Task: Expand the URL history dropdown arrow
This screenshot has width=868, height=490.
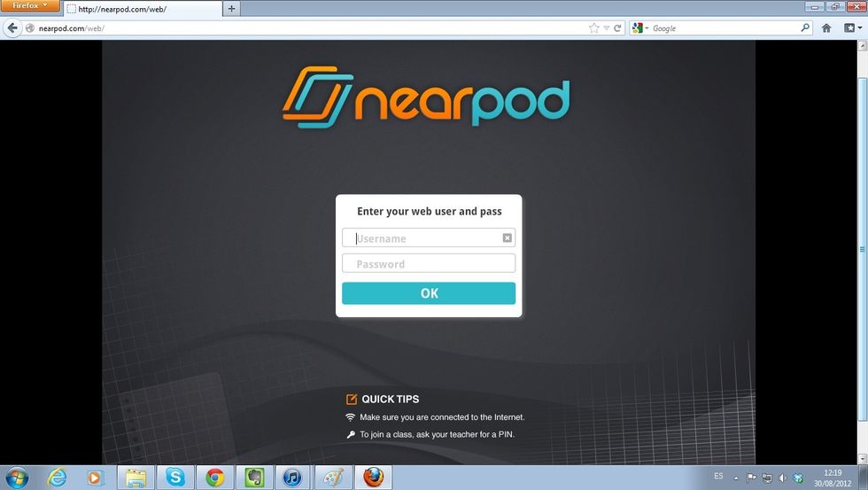Action: point(606,28)
